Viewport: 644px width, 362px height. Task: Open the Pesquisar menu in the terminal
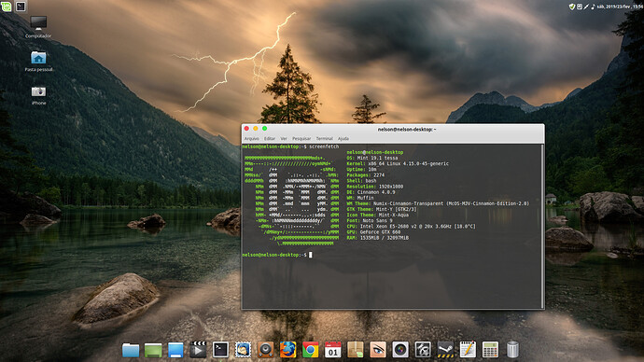tap(301, 139)
